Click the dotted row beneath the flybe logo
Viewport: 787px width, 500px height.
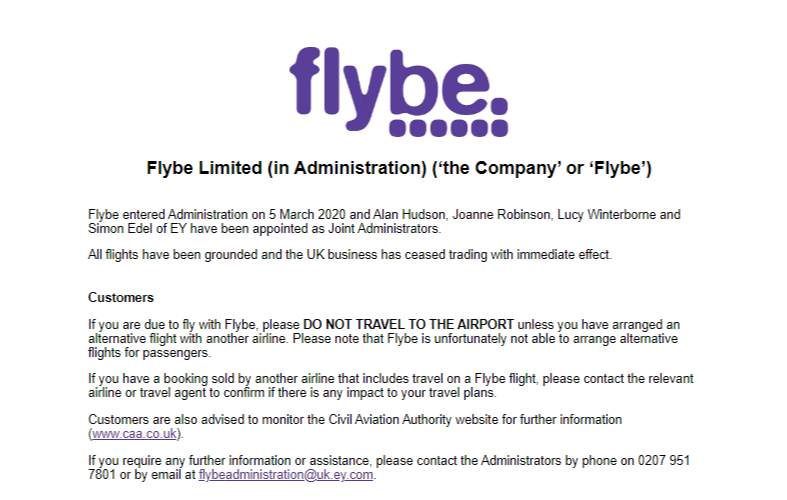pyautogui.click(x=450, y=128)
